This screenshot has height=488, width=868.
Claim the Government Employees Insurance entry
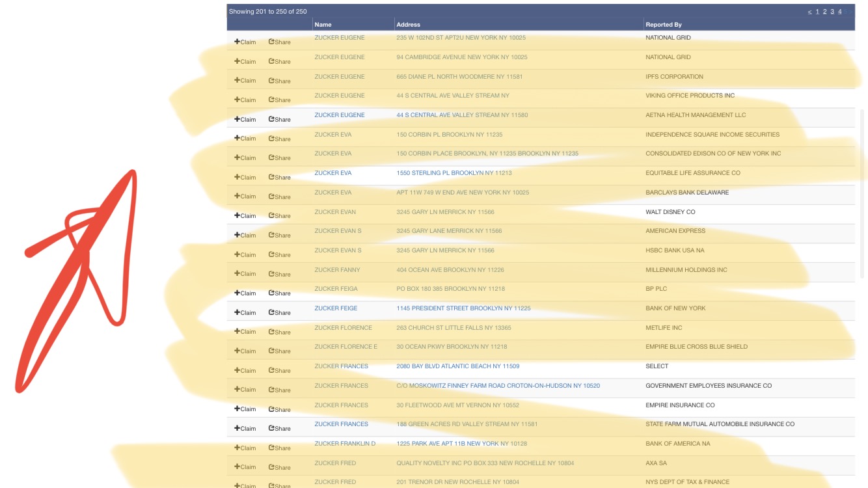point(245,390)
